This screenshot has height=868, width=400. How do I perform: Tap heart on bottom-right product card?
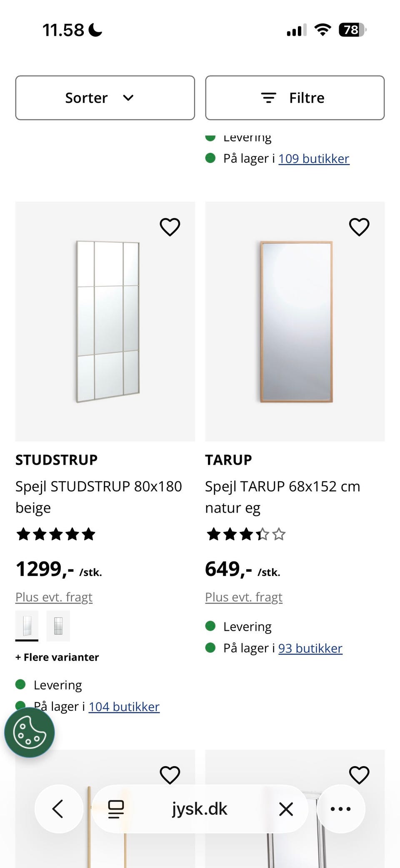pyautogui.click(x=359, y=775)
